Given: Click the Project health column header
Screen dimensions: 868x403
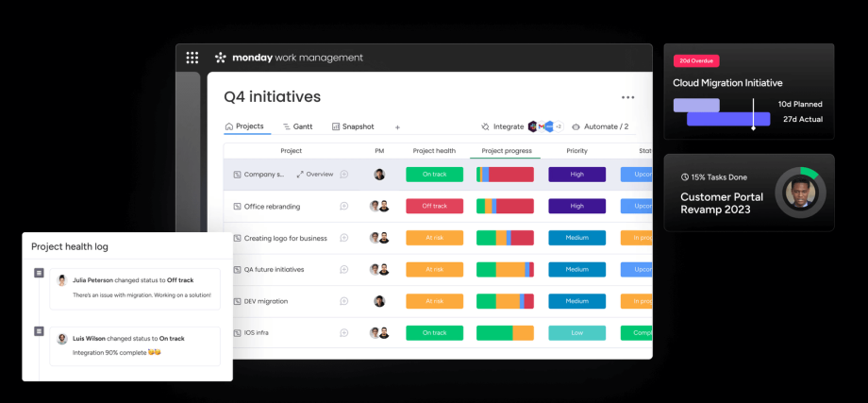Looking at the screenshot, I should (x=434, y=151).
